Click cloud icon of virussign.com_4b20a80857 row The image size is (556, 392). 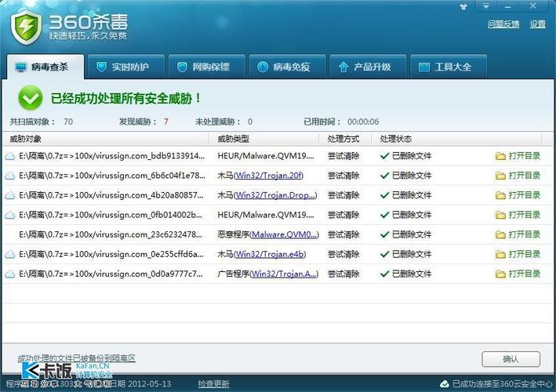click(10, 195)
